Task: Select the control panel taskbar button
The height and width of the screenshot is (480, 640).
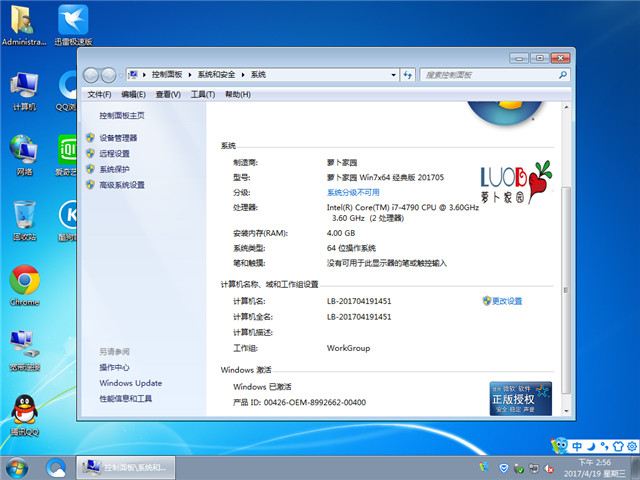Action: 126,468
